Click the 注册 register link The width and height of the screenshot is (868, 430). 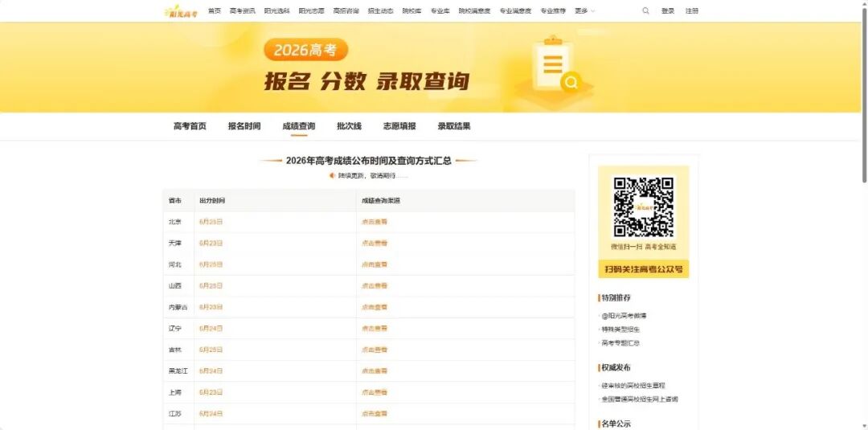pos(692,10)
